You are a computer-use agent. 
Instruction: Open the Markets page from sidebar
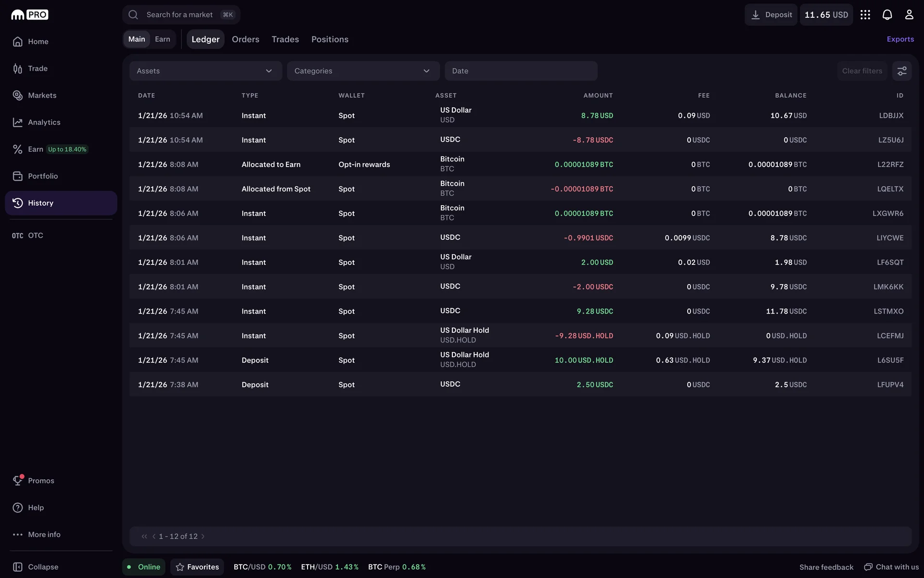pyautogui.click(x=42, y=95)
